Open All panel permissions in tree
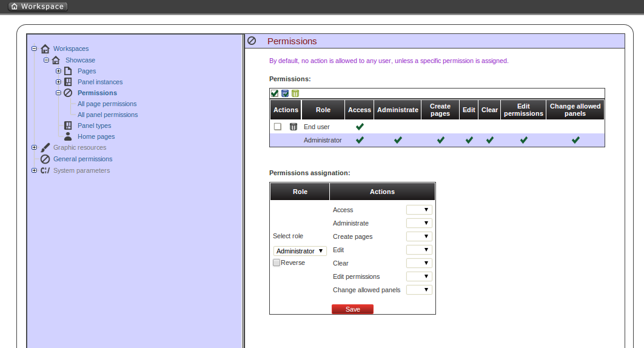 point(107,115)
